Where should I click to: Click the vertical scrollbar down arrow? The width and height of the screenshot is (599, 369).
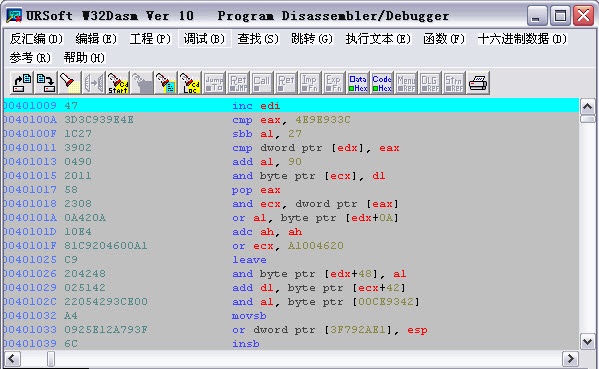click(x=588, y=341)
